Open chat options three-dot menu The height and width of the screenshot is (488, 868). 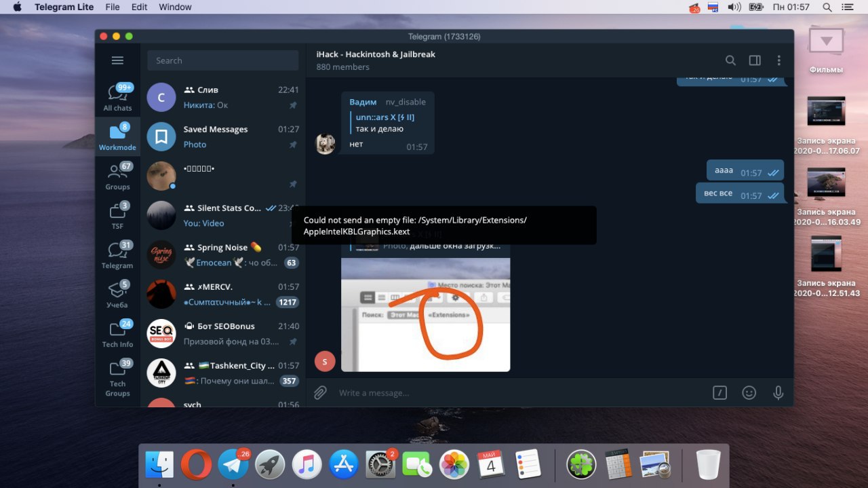click(779, 60)
